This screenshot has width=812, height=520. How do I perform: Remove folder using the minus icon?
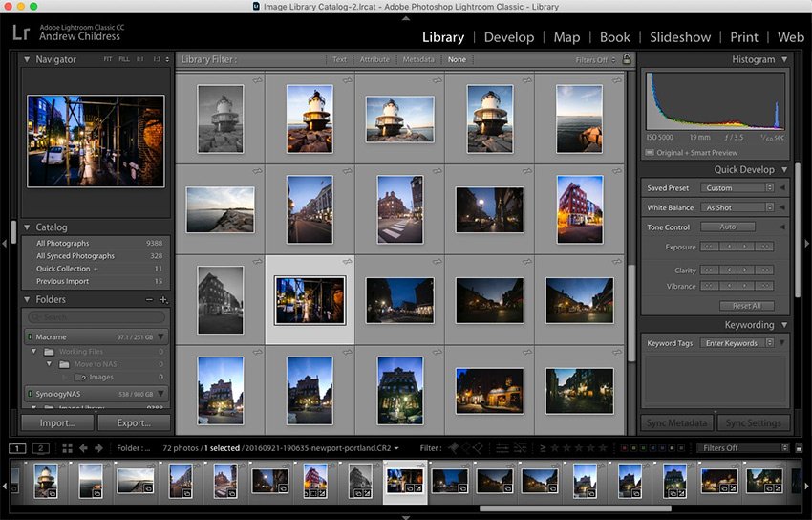point(149,299)
